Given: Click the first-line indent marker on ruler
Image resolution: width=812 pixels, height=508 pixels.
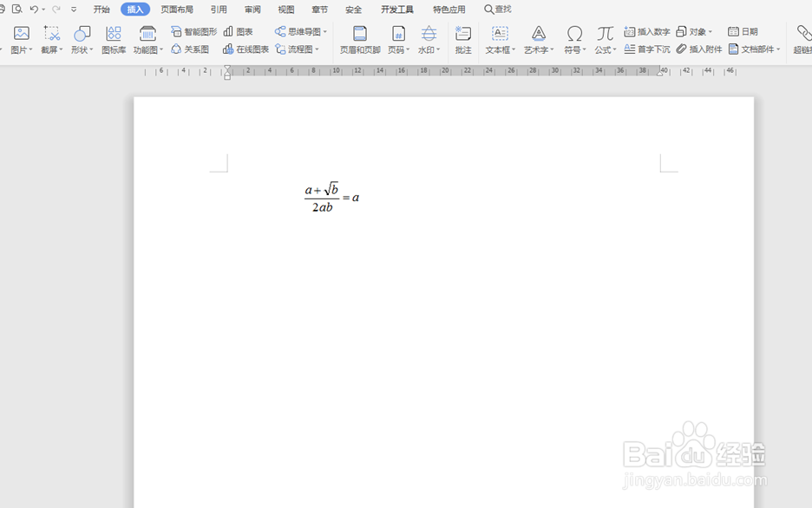Looking at the screenshot, I should point(227,68).
